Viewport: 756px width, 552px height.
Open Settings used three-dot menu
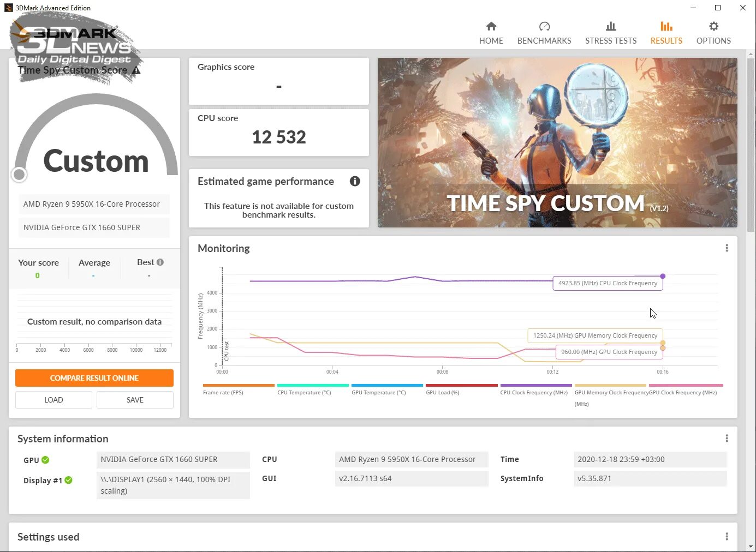727,537
